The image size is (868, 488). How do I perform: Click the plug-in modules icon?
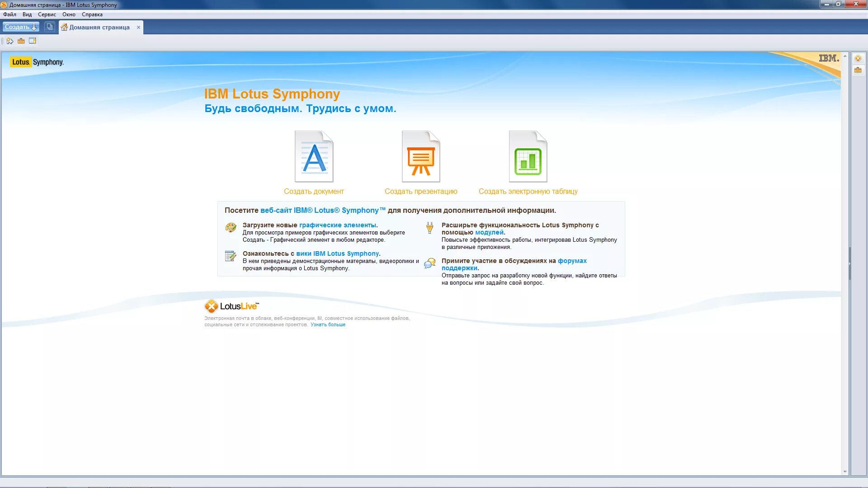[429, 227]
